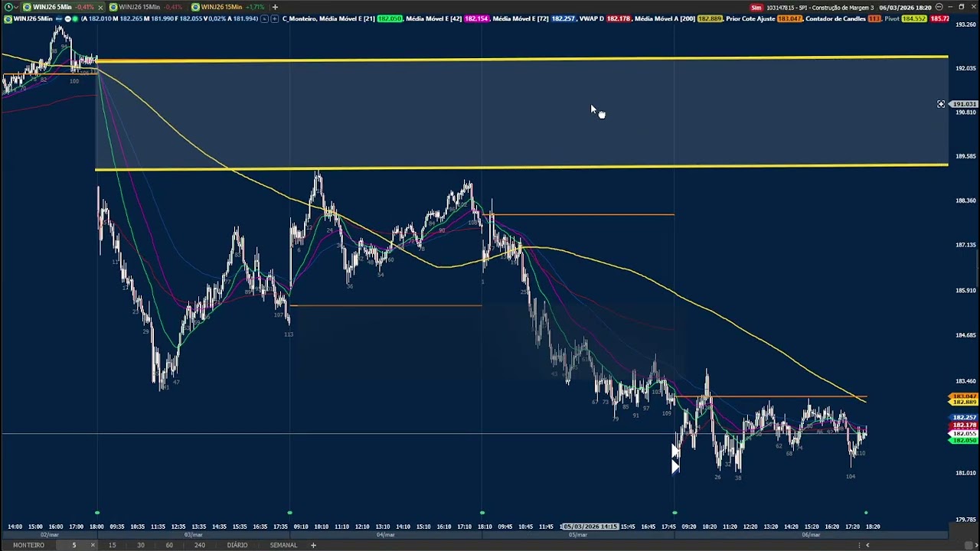Viewport: 980px width, 551px height.
Task: Select the Média Móvel E [21] indicator
Action: 347,18
